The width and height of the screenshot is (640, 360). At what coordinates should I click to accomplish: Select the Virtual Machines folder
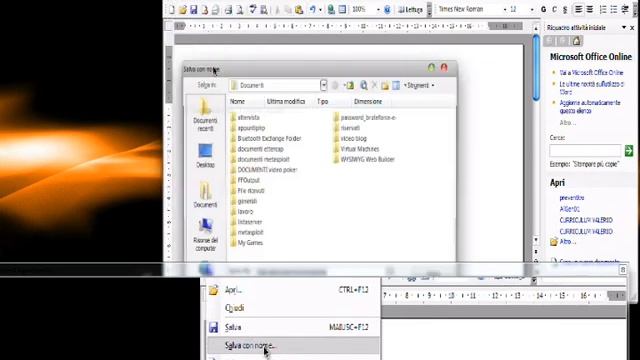click(x=356, y=149)
